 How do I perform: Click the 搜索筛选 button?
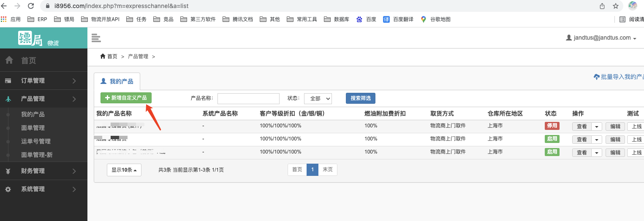(x=361, y=98)
